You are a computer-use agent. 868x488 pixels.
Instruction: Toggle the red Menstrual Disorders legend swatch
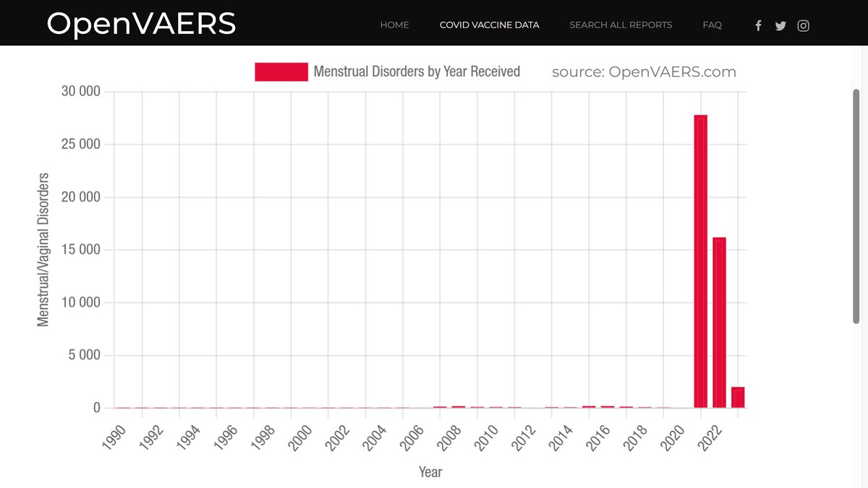(281, 72)
